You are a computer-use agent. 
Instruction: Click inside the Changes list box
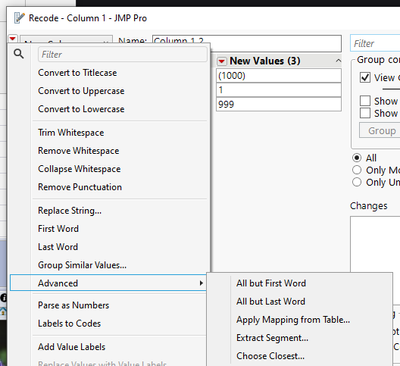[375, 245]
